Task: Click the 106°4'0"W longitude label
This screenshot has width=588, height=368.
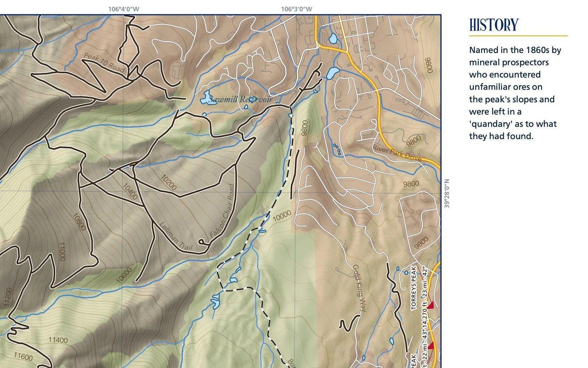Action: tap(124, 9)
